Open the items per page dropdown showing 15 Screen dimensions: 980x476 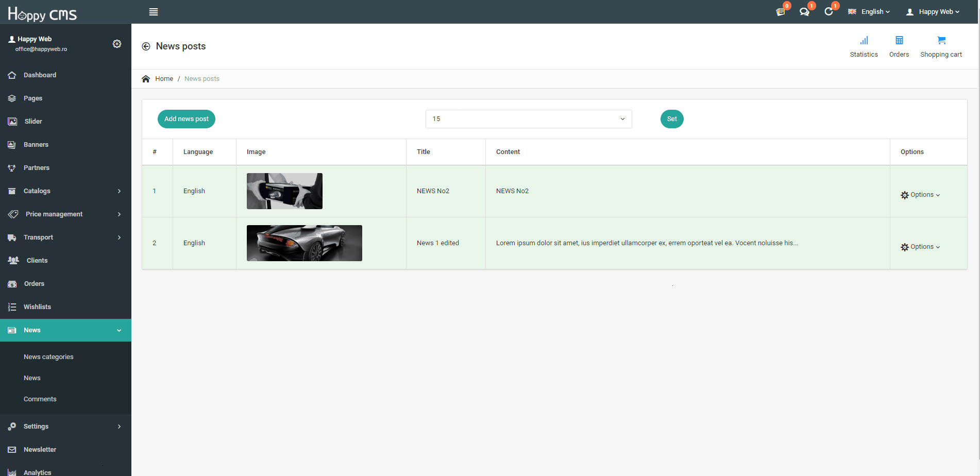[529, 119]
